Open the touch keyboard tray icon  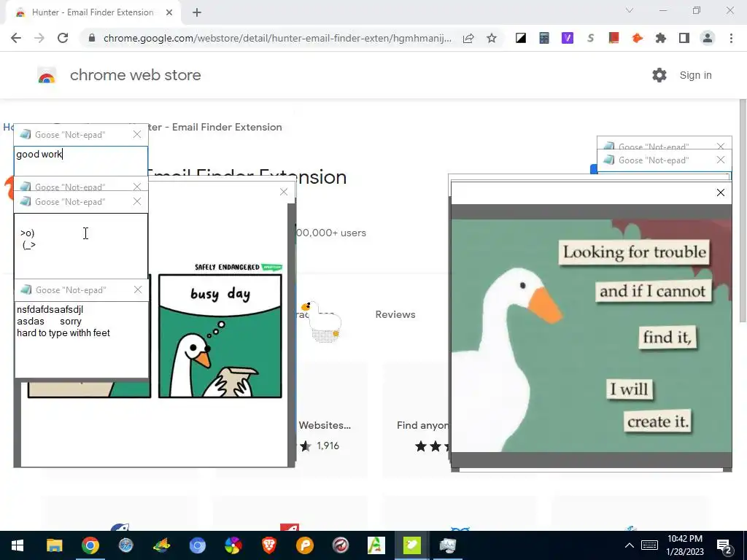pos(649,545)
